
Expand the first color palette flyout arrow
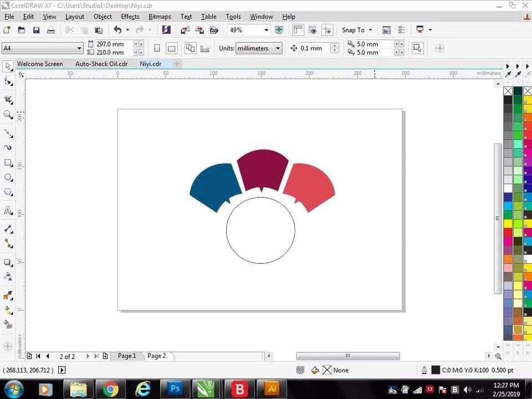(x=508, y=66)
